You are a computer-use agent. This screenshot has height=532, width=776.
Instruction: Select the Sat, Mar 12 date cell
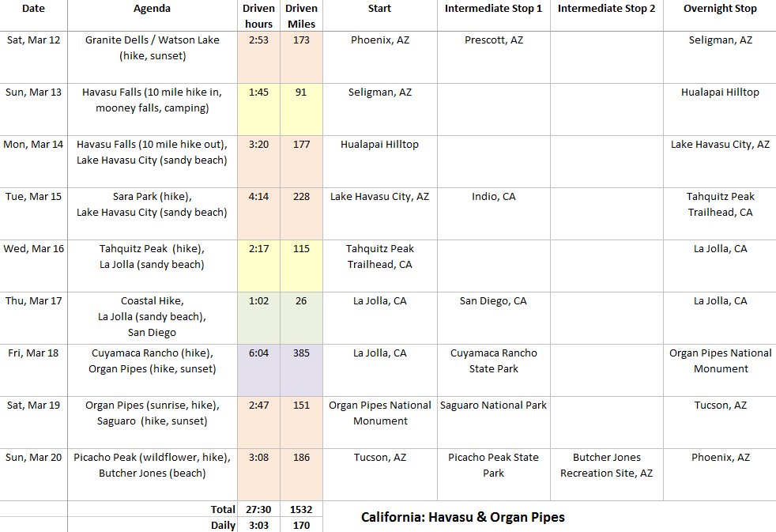coord(33,40)
